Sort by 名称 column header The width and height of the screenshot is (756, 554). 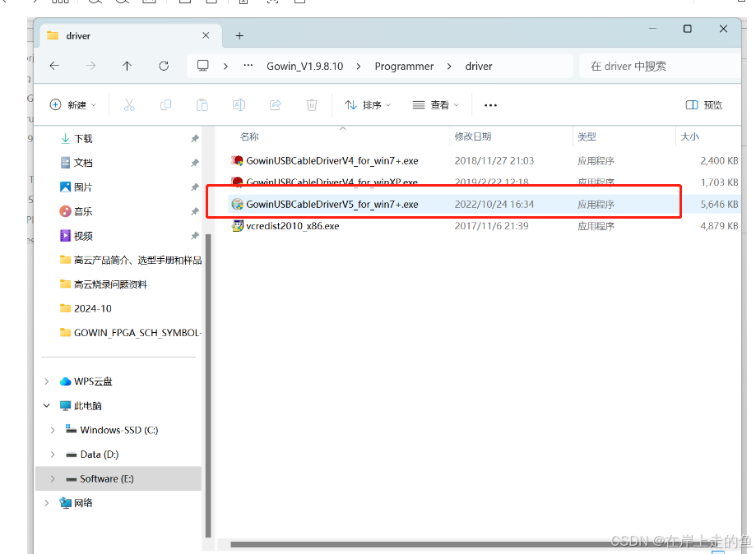[250, 136]
